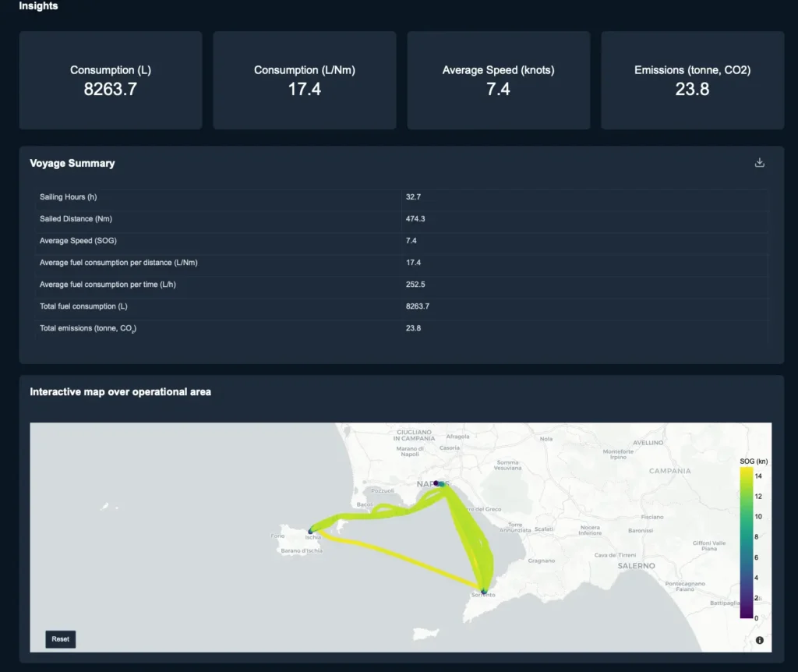This screenshot has height=672, width=798.
Task: Click the Voyage Summary heading
Action: [72, 163]
